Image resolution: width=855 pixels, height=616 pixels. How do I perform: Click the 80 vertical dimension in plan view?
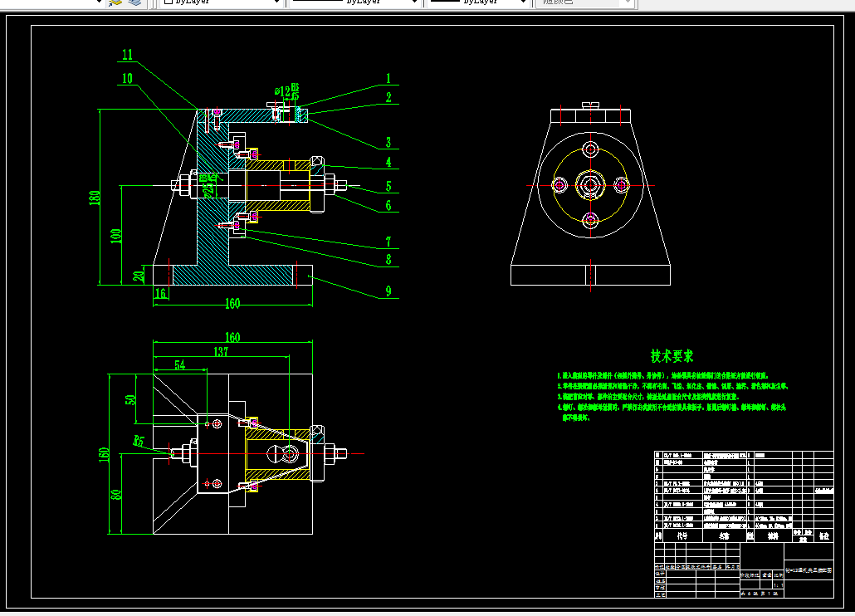tap(116, 495)
